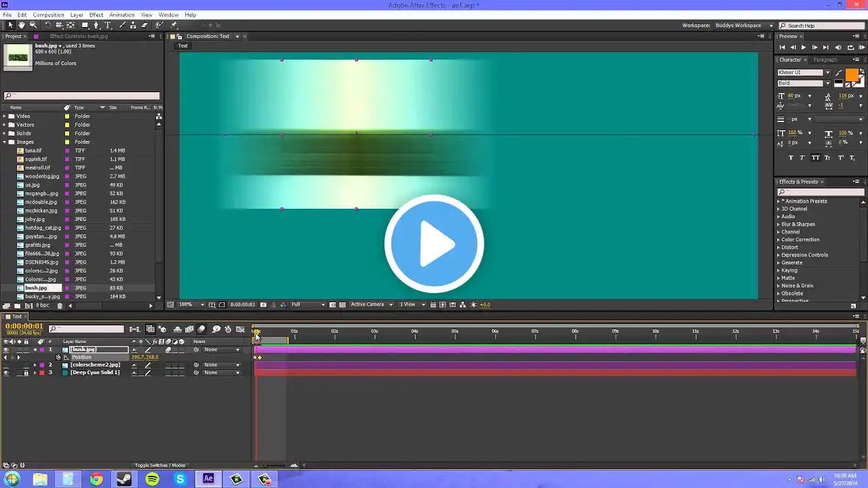
Task: Open the Workspace dropdown
Action: click(x=745, y=26)
